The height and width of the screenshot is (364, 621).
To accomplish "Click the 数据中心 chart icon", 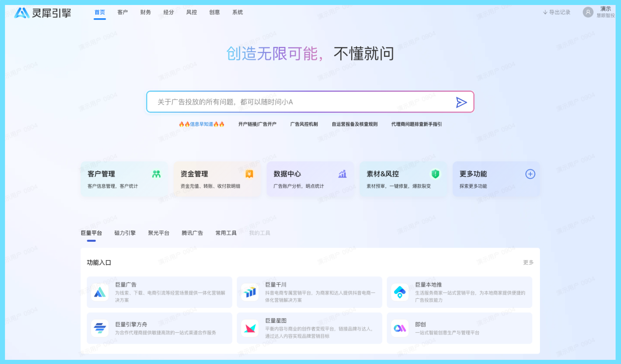I will click(343, 174).
